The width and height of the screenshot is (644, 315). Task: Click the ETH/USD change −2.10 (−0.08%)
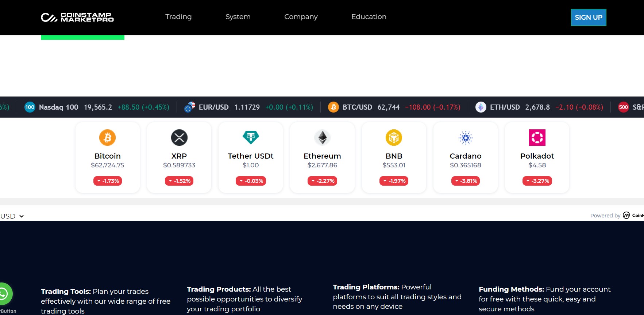579,107
